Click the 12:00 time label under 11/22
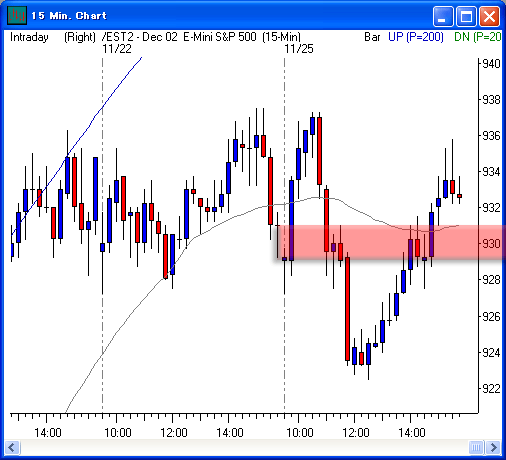This screenshot has height=460, width=506. [174, 433]
